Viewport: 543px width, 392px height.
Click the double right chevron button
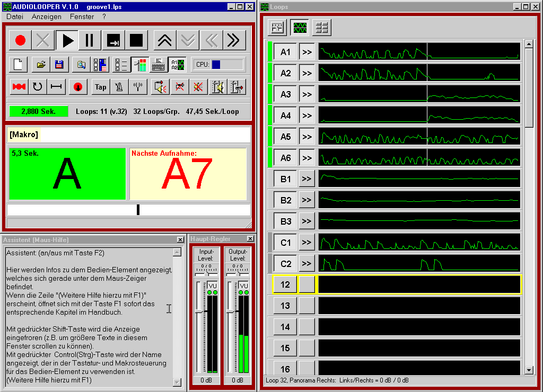coord(234,40)
